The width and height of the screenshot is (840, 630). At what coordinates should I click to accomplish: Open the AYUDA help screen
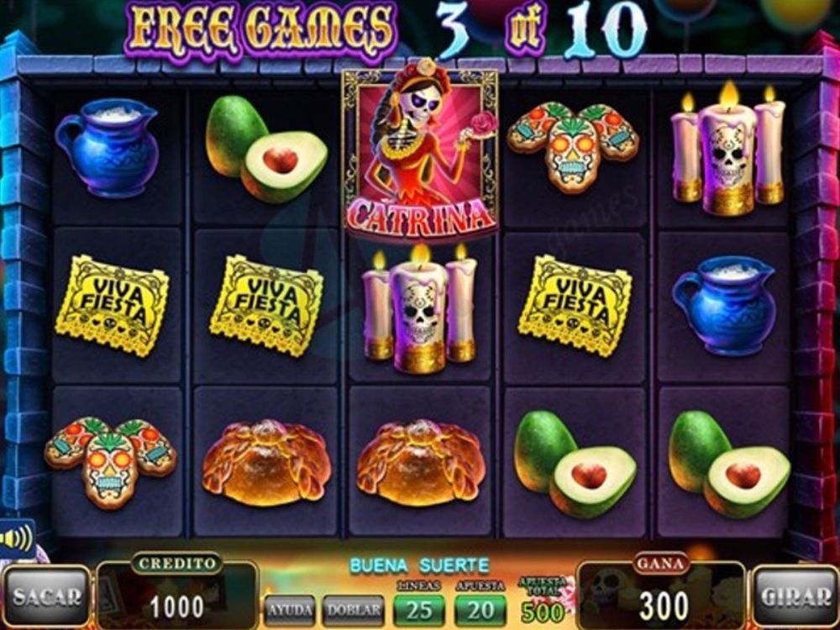click(x=291, y=610)
